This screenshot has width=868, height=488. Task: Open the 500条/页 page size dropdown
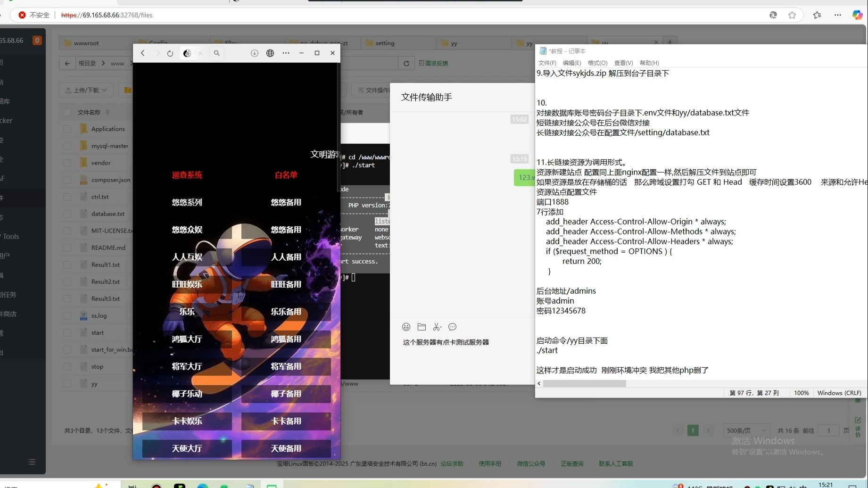746,430
